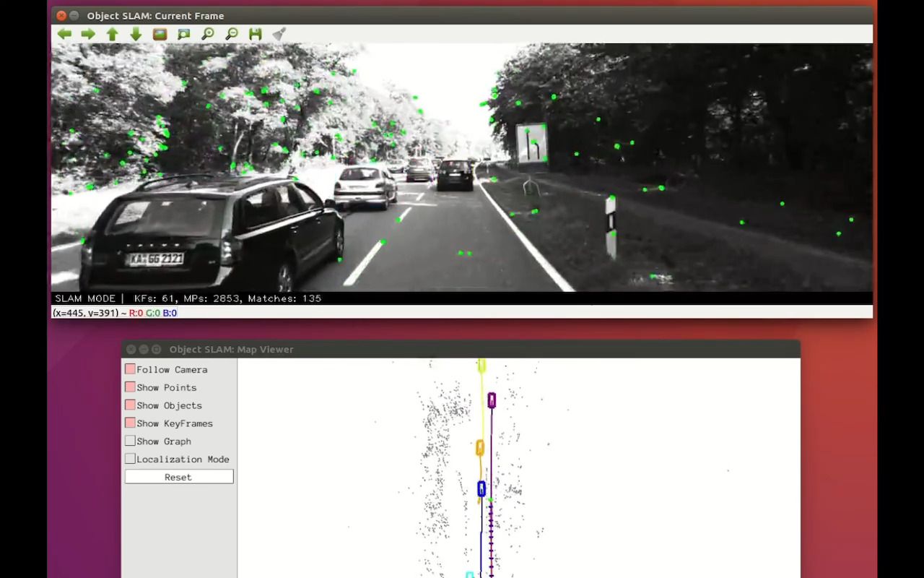Select the purple vehicle box in the map
Viewport: 924px width, 578px height.
[492, 400]
